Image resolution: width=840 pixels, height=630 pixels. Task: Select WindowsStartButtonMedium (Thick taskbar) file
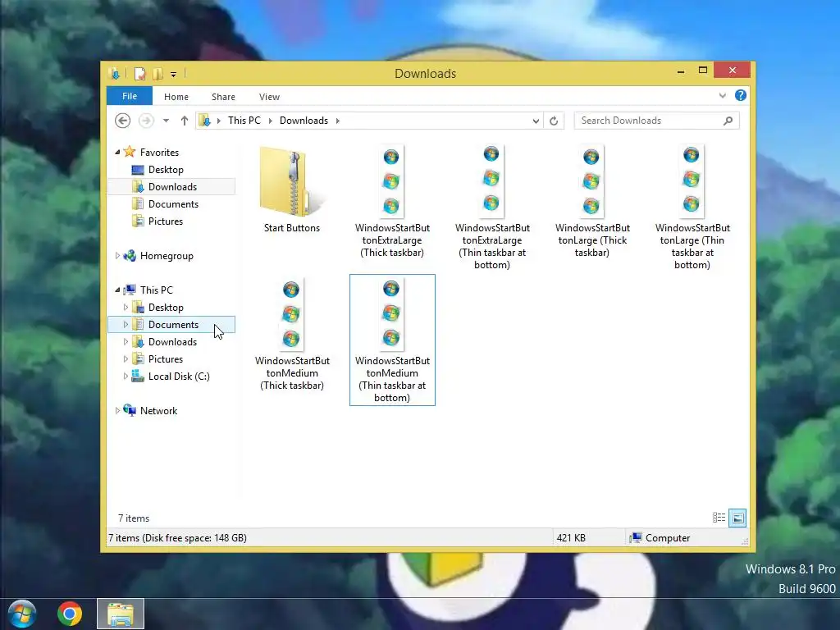pyautogui.click(x=292, y=335)
